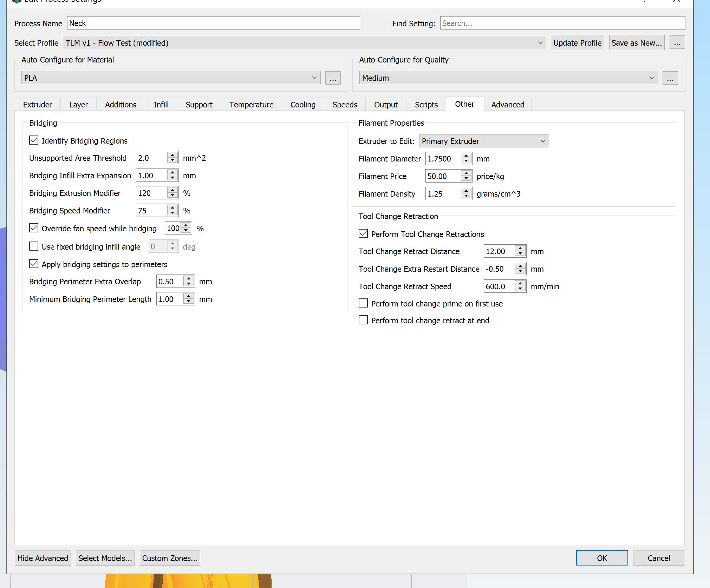Increase Filament Density with up arrow
Image resolution: width=710 pixels, height=588 pixels.
point(466,191)
